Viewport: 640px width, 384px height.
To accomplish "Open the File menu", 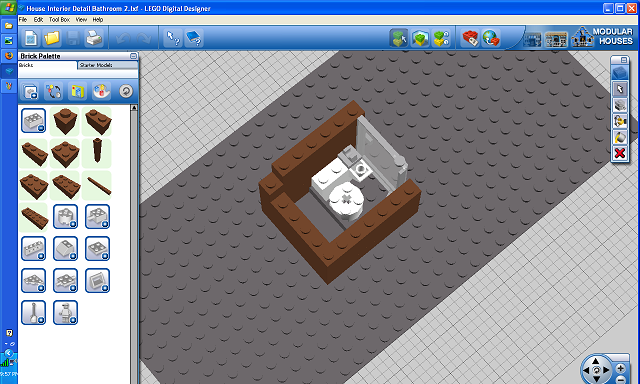I will [x=23, y=20].
